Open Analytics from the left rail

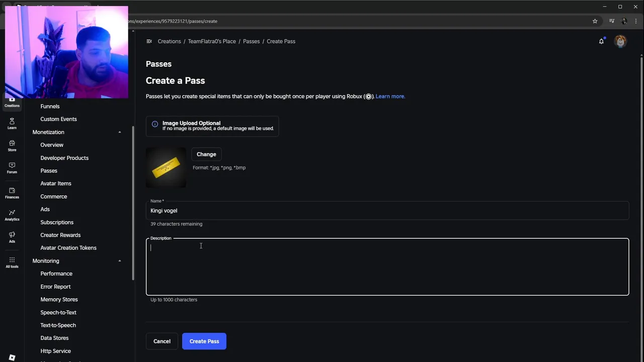pyautogui.click(x=12, y=215)
